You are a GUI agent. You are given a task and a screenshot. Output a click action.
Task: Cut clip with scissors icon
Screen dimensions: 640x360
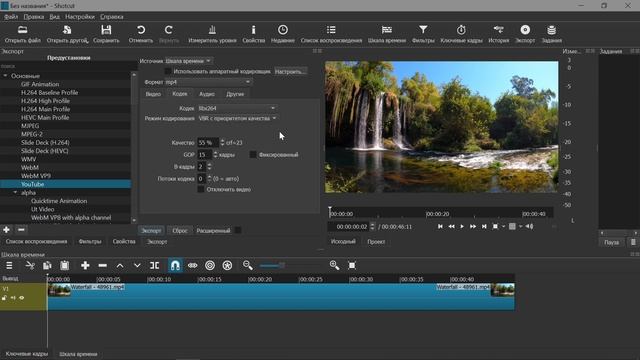pos(30,266)
